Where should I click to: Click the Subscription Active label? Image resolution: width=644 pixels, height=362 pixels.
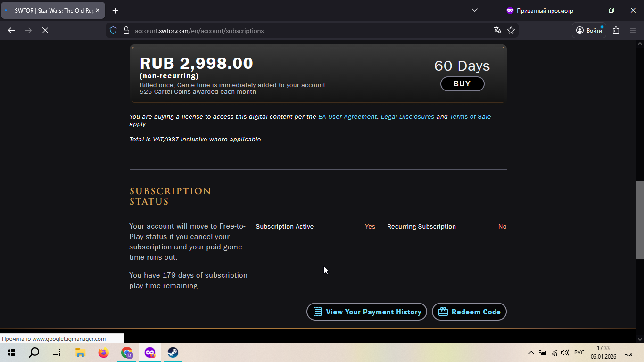[x=285, y=227]
